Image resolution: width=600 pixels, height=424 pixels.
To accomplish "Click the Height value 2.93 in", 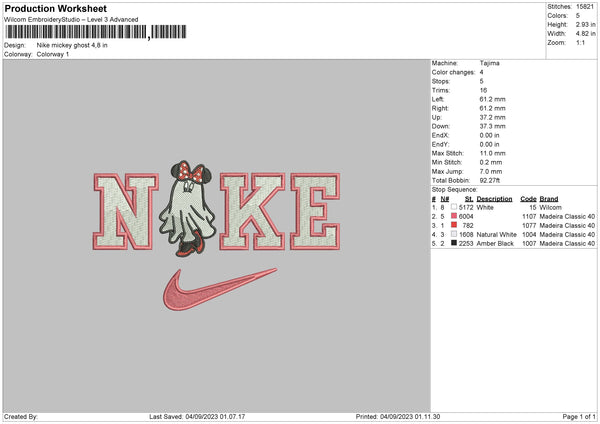I will [x=586, y=24].
